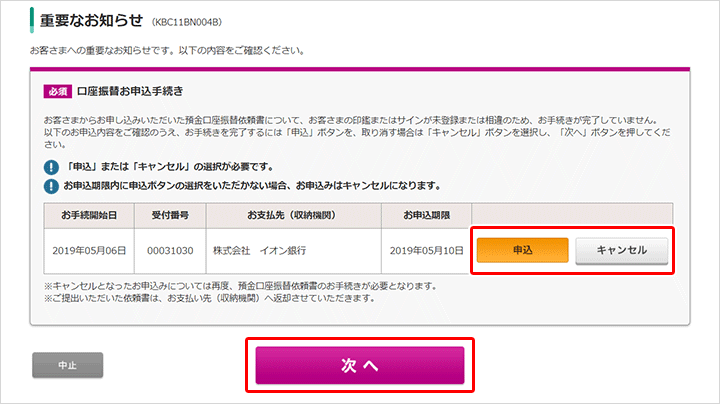Click the exclamation icon beside お申込期限内 warning
Screen dimensions: 720x404
[51, 185]
